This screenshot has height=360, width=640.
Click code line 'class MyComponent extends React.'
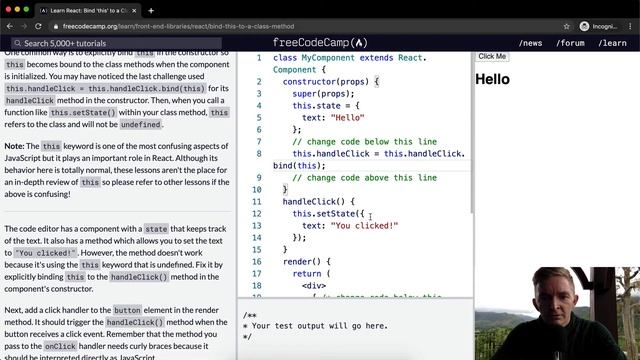[349, 58]
